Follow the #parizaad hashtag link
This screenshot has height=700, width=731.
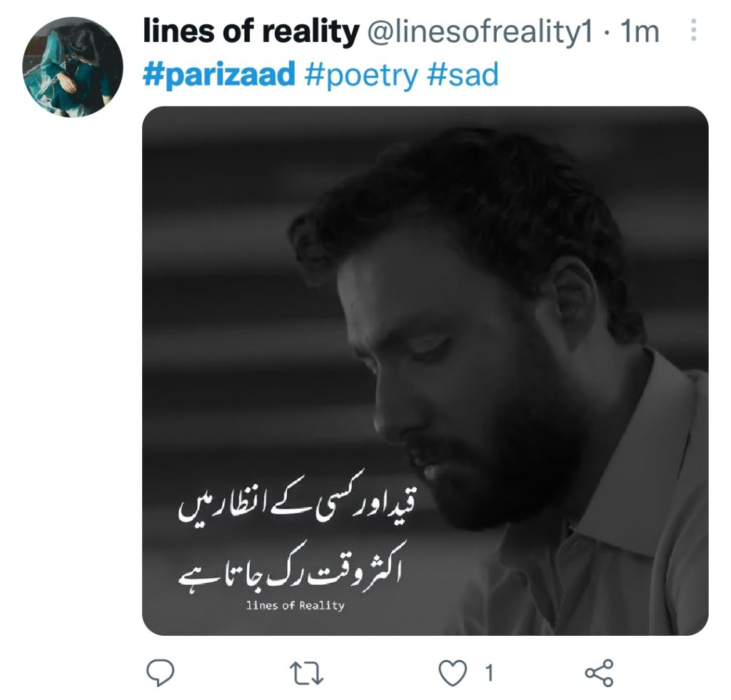pos(219,75)
